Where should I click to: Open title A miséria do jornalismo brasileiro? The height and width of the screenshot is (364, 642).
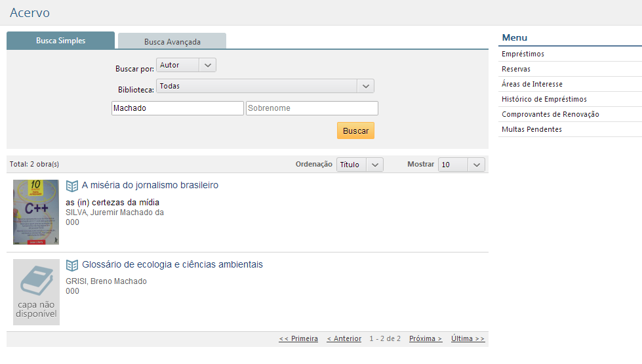(x=150, y=186)
